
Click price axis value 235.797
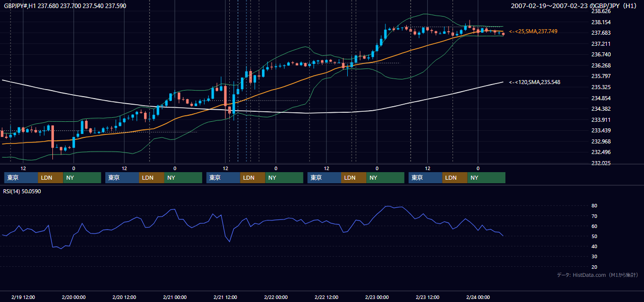pos(601,76)
